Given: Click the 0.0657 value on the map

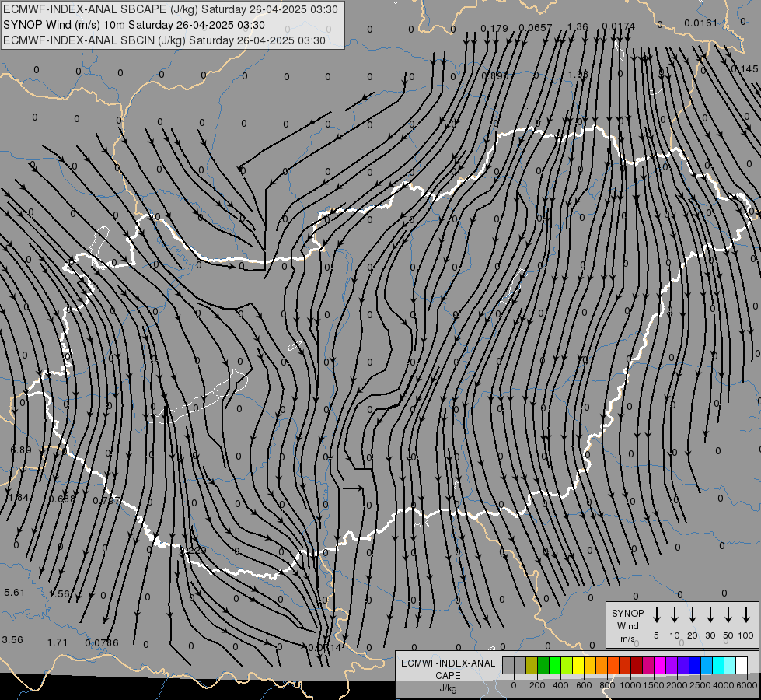Looking at the screenshot, I should pyautogui.click(x=536, y=28).
